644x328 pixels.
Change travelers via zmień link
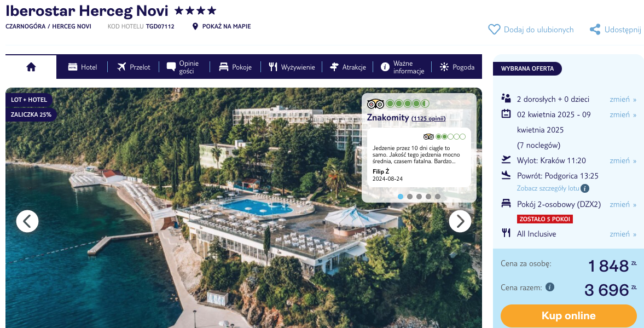point(623,99)
